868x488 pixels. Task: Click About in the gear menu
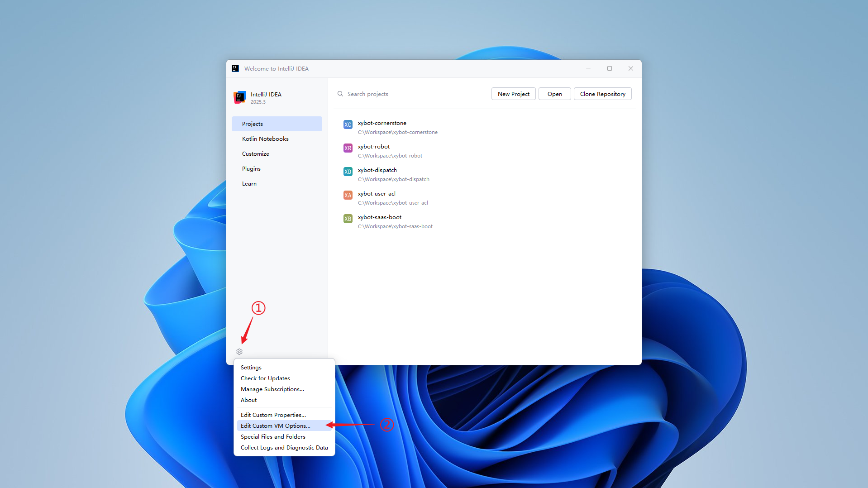click(284, 400)
